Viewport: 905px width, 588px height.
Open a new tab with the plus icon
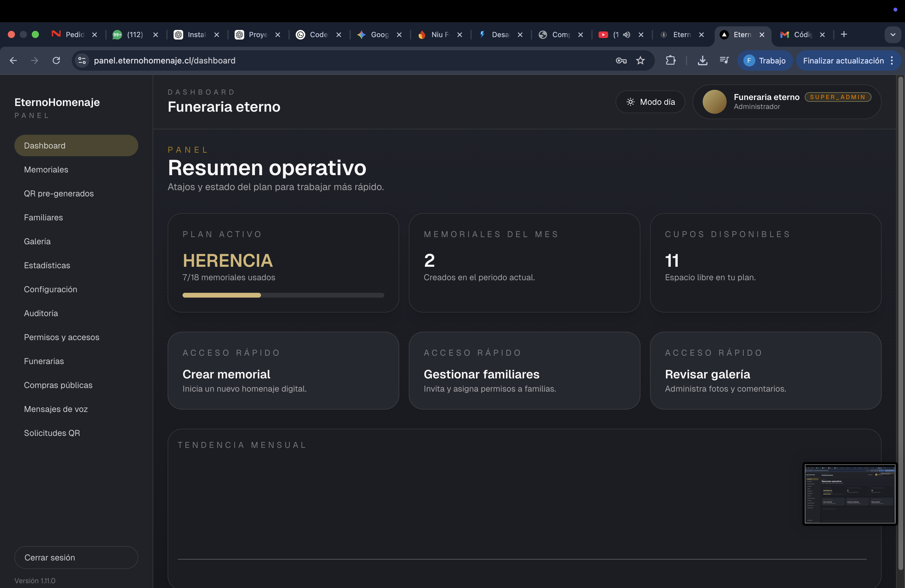(x=844, y=34)
